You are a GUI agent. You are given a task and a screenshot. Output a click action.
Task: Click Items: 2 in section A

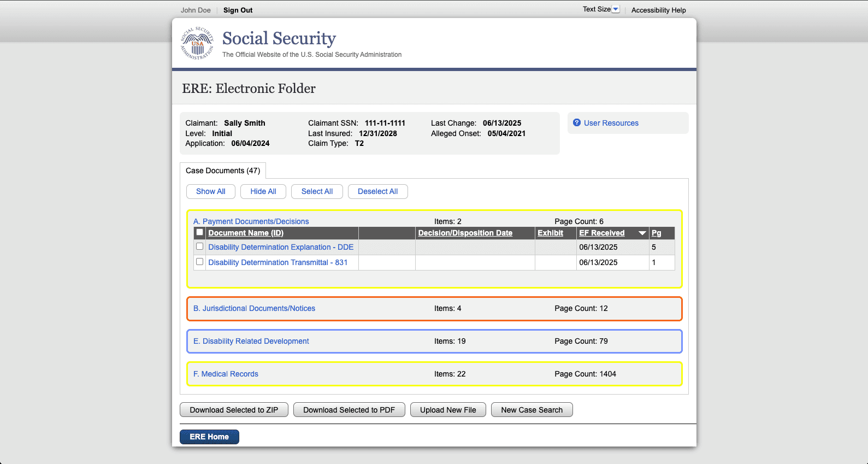tap(448, 221)
